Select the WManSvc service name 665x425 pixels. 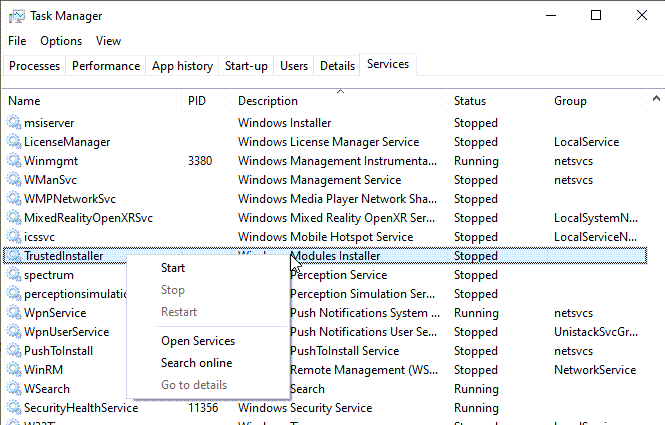click(x=50, y=180)
